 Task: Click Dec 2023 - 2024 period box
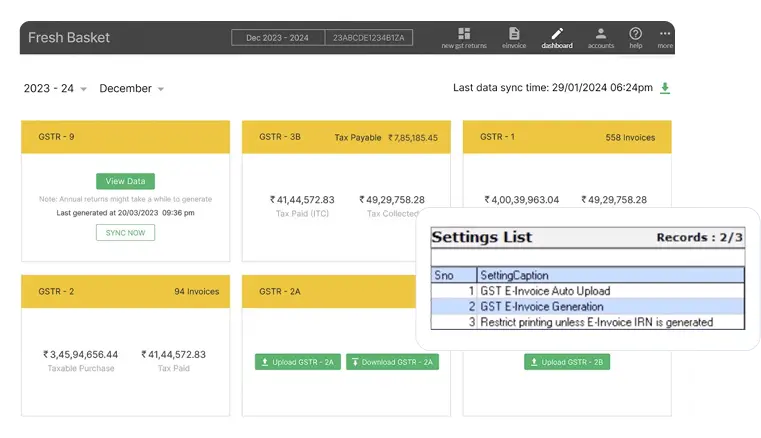pyautogui.click(x=277, y=38)
